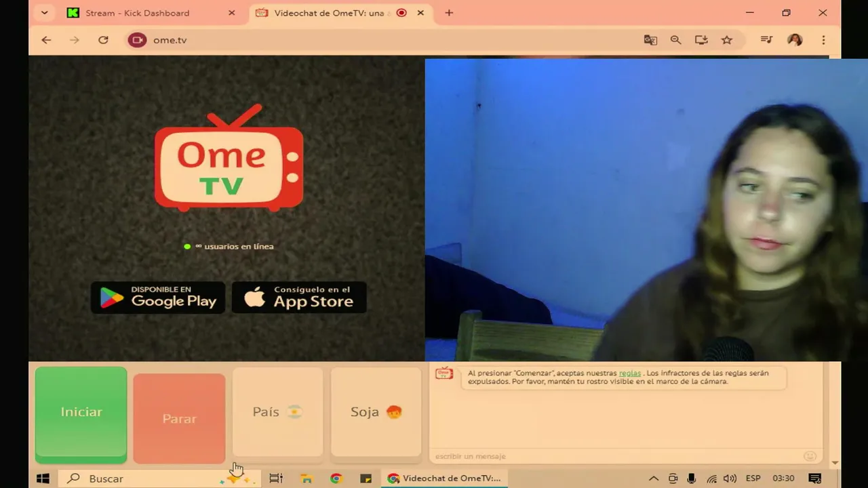The width and height of the screenshot is (868, 488).
Task: Click the install app icon
Action: 701,40
